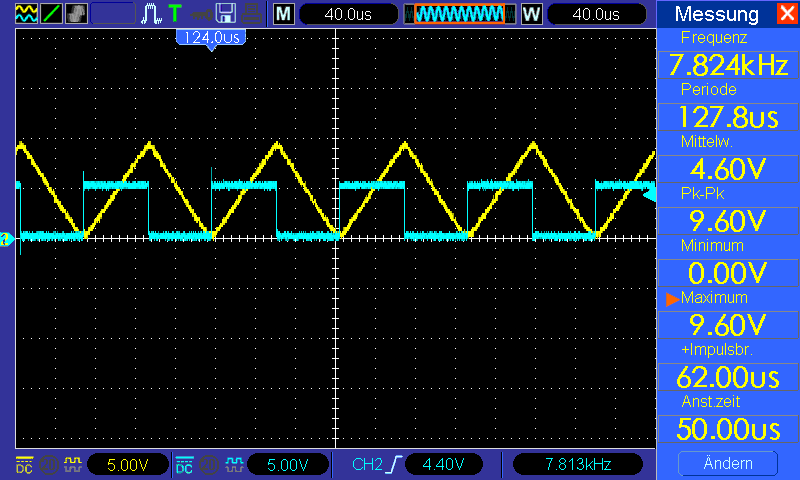Click the orange arrow beside Maximum
The image size is (800, 480).
click(x=672, y=299)
